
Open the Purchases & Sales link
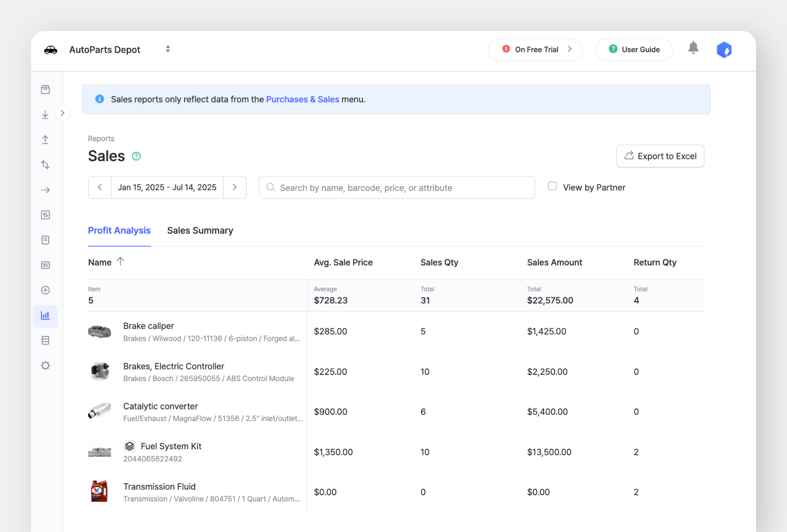[x=302, y=99]
